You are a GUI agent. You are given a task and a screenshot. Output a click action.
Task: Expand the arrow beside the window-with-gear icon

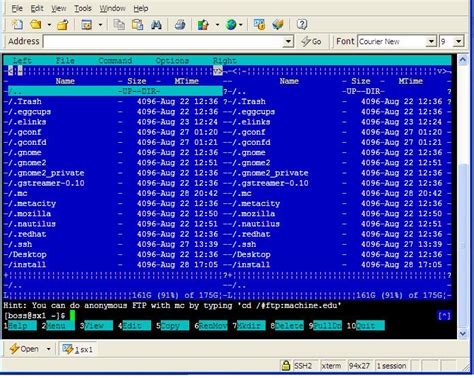[x=100, y=25]
